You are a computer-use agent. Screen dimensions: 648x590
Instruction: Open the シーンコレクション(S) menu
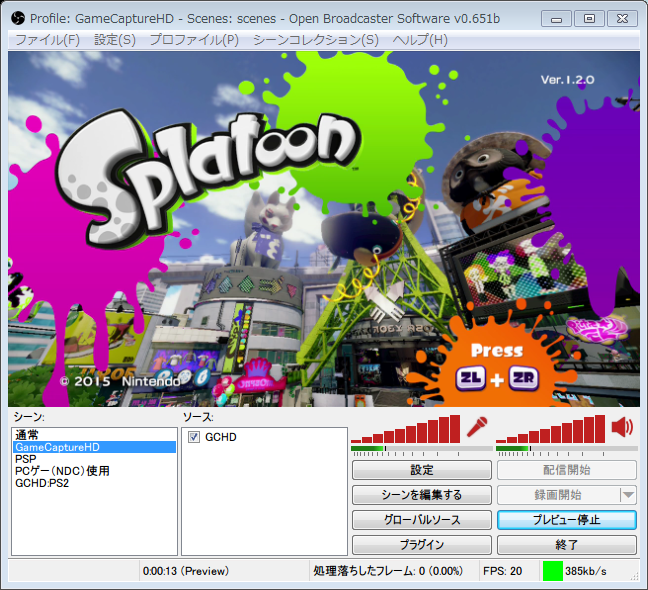316,40
